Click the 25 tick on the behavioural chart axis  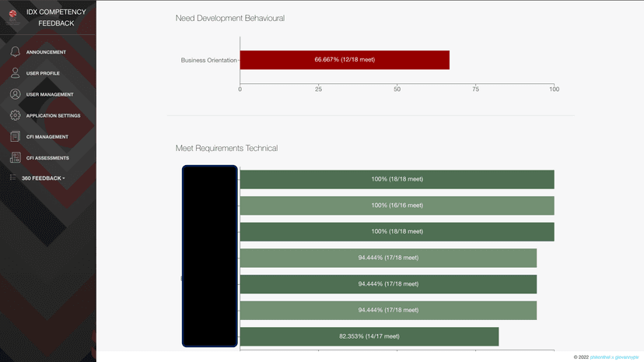tap(318, 90)
